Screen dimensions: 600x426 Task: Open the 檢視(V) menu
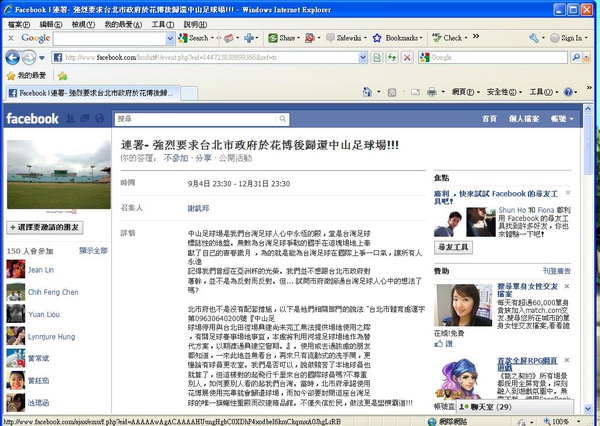point(83,24)
